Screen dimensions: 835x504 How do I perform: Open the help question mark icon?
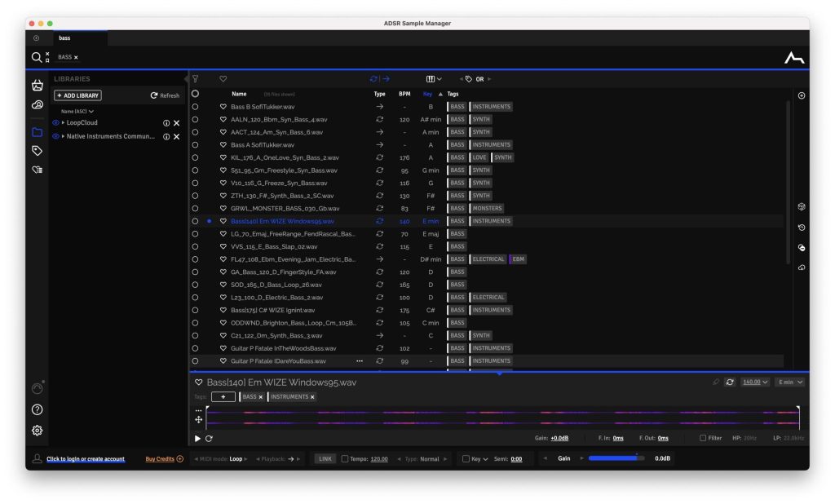pos(37,409)
